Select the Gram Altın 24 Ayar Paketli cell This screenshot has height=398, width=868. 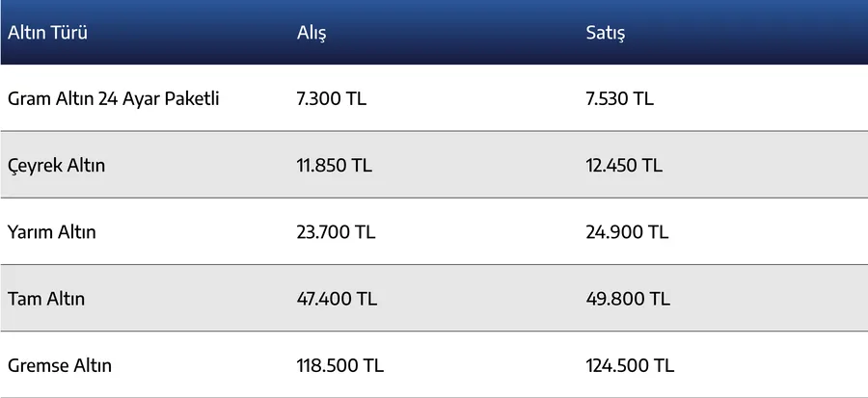114,98
